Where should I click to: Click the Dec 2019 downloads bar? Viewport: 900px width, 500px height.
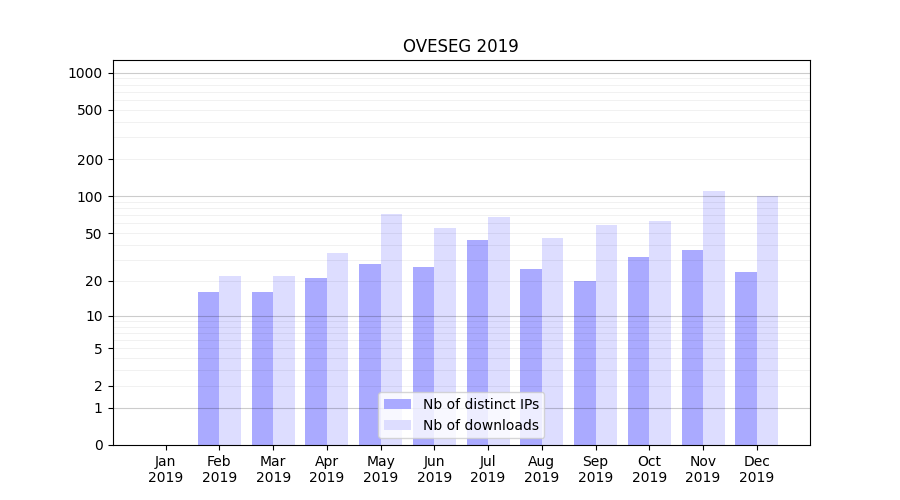[767, 320]
